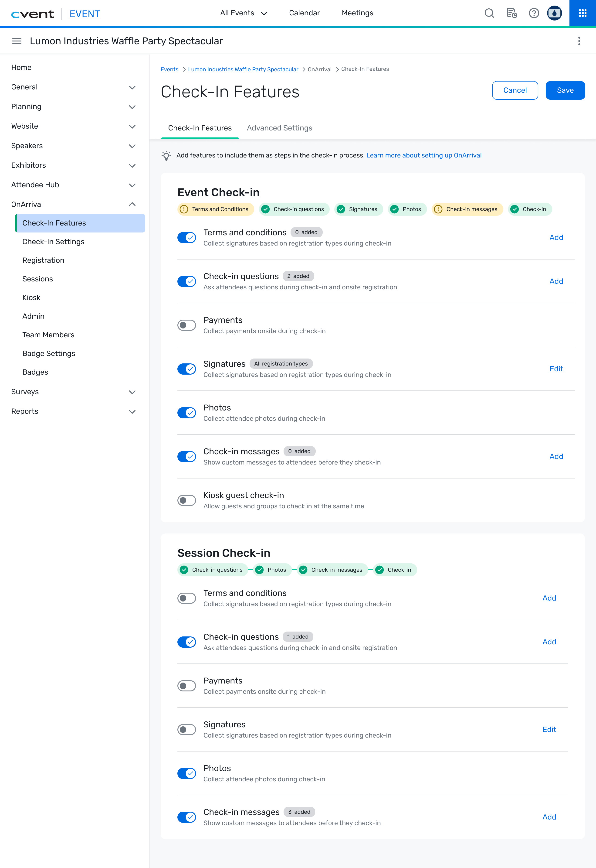This screenshot has width=596, height=868.
Task: Disable Event Terms and conditions toggle
Action: pos(187,238)
